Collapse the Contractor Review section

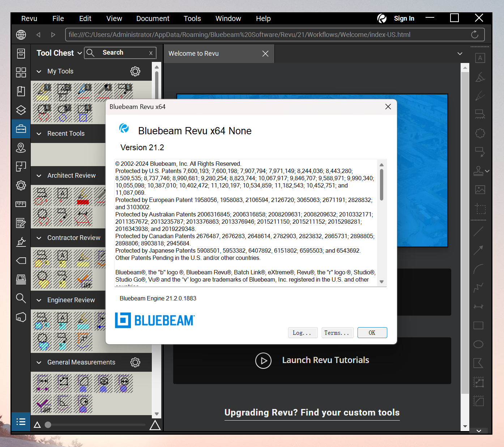[x=39, y=238]
